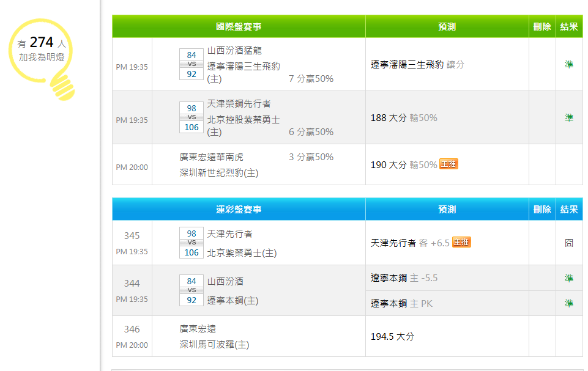Click the 主推 badge beside 190 大分
588x371 pixels.
pos(448,164)
